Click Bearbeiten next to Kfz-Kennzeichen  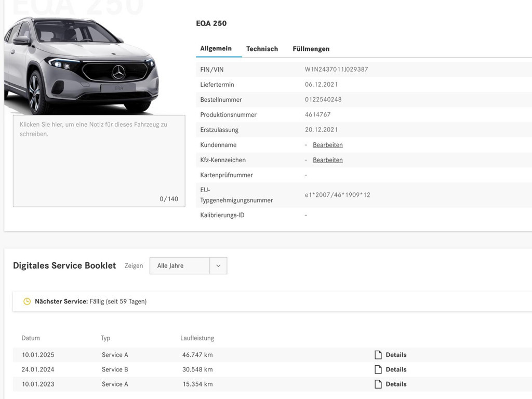pyautogui.click(x=327, y=159)
